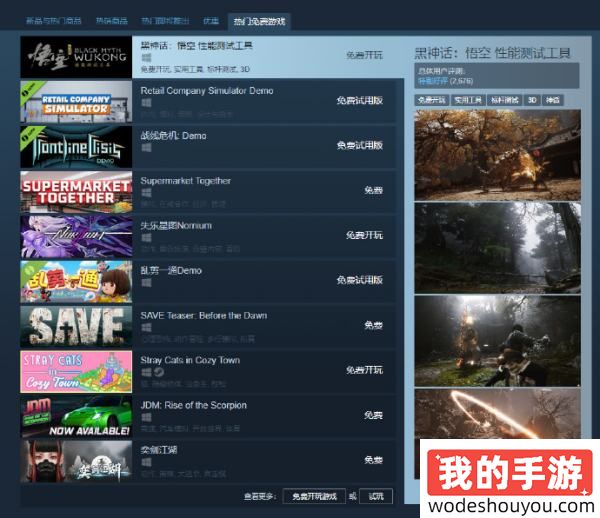This screenshot has height=518, width=600.
Task: Open Supermarket Together title
Action: [186, 181]
